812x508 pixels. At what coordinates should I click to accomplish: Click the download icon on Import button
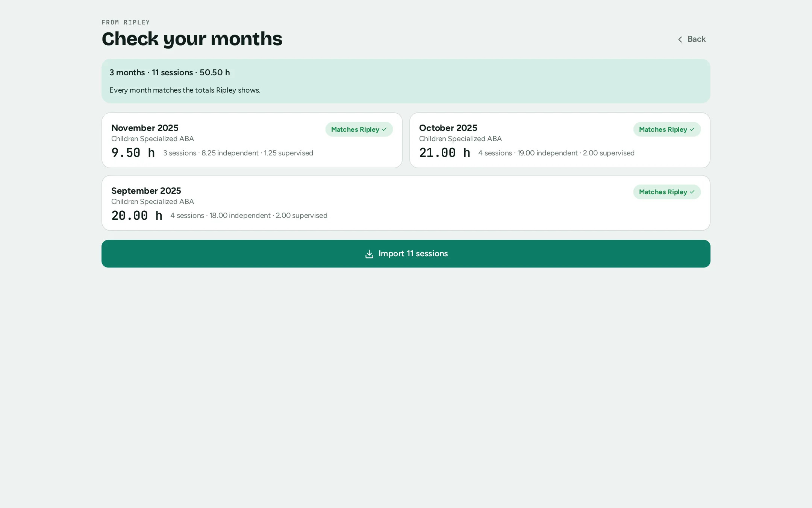pyautogui.click(x=369, y=254)
